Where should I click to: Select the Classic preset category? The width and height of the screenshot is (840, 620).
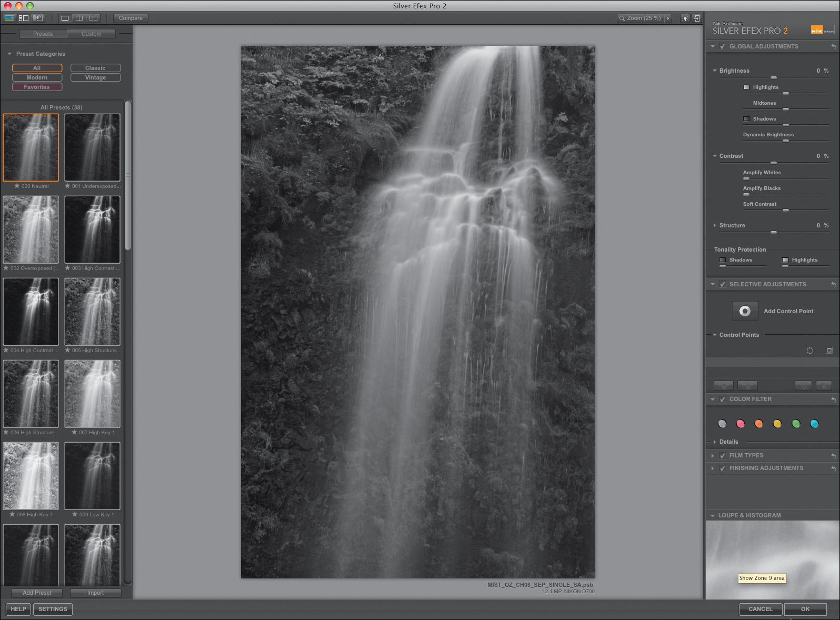95,68
